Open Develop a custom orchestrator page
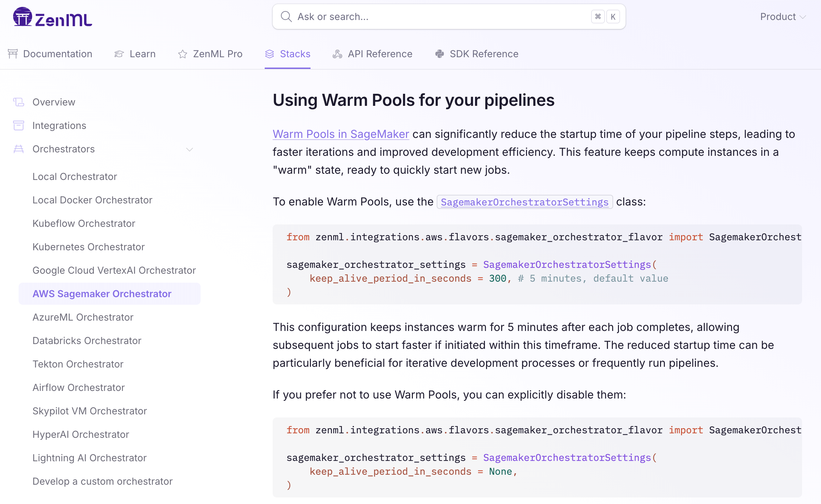821x504 pixels. click(x=102, y=481)
